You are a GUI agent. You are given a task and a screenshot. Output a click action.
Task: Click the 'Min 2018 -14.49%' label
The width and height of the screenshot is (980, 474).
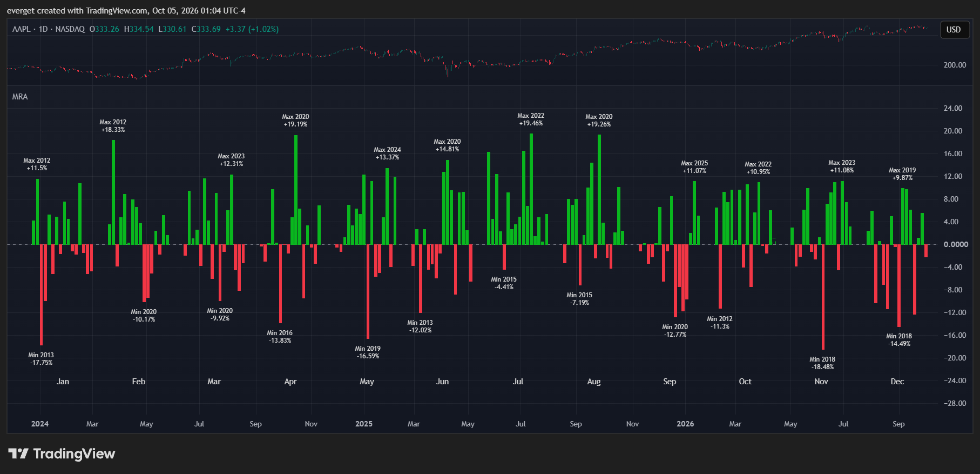tap(899, 340)
